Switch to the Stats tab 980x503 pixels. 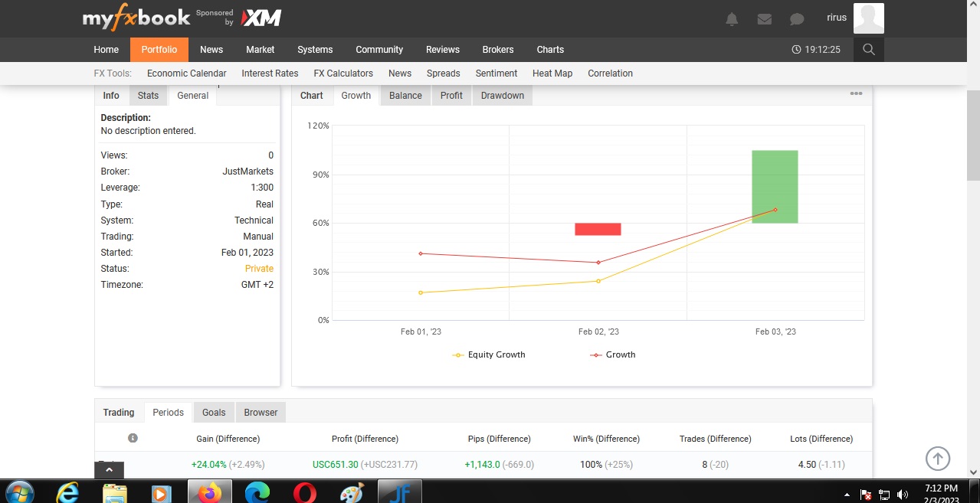pos(149,96)
